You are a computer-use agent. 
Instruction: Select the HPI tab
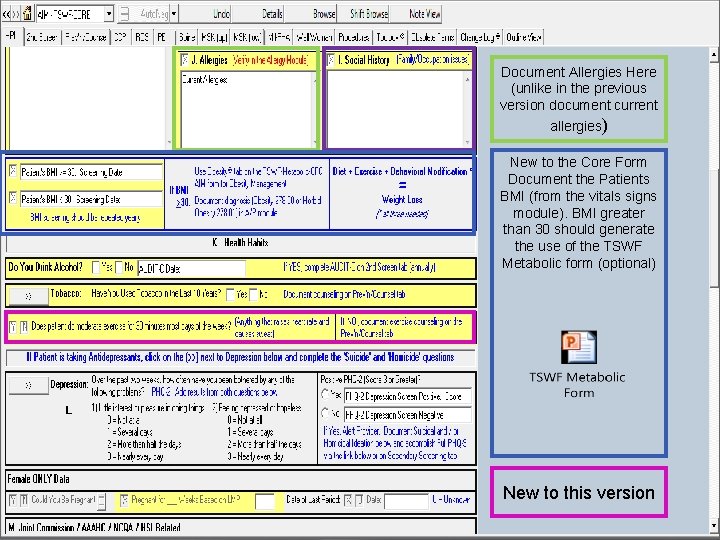[x=12, y=36]
